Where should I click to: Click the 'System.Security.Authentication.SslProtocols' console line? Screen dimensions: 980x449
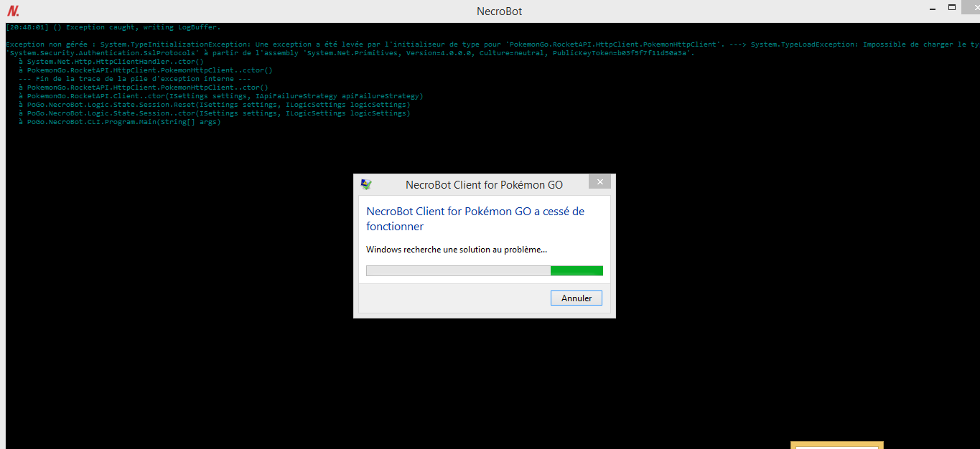click(350, 53)
